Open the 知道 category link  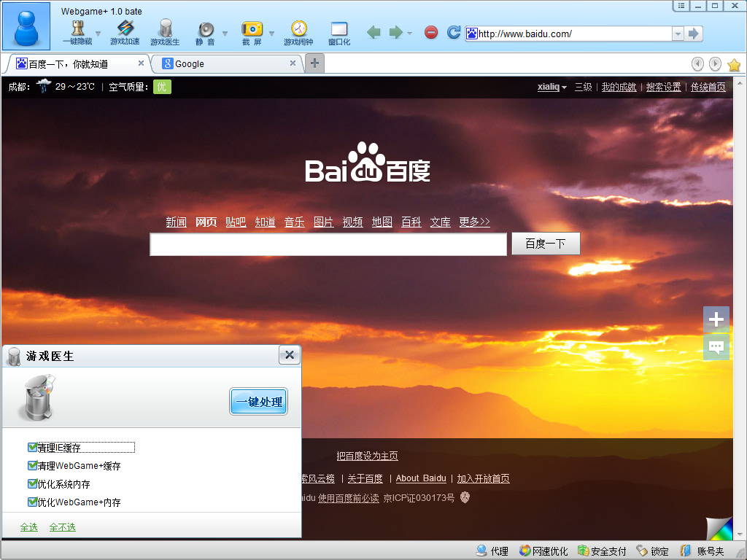pos(266,222)
